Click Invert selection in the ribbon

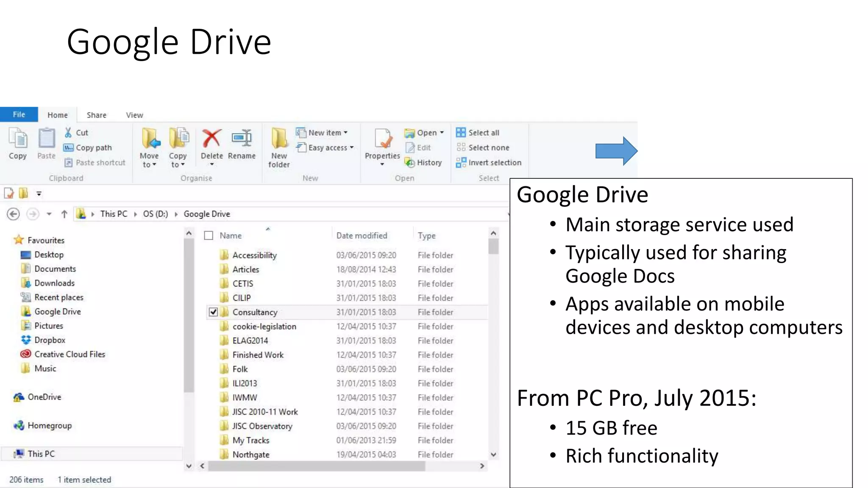(489, 162)
